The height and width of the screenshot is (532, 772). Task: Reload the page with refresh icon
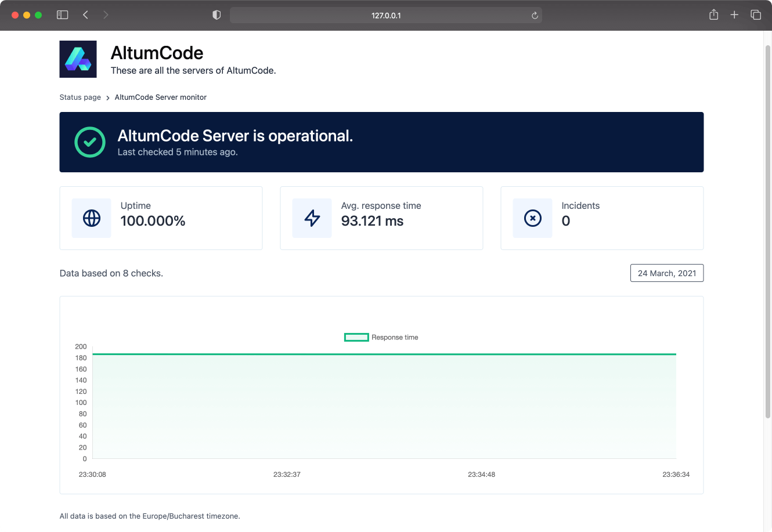[x=535, y=16]
